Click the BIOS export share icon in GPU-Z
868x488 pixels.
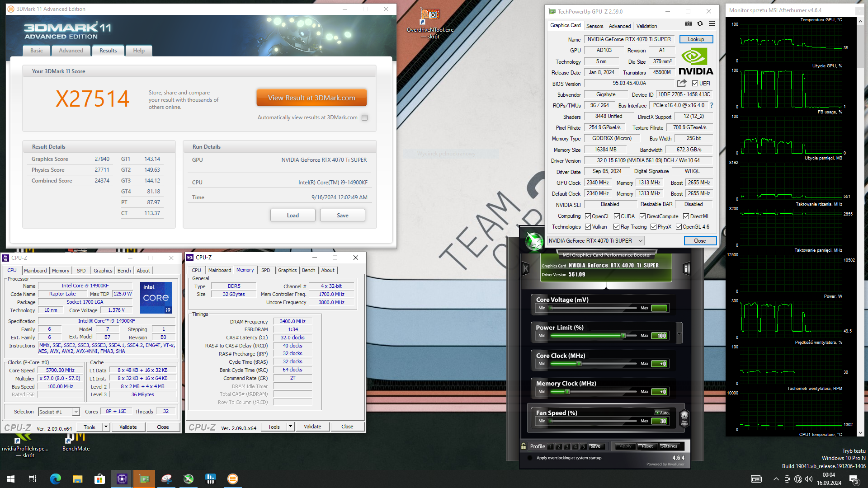682,83
